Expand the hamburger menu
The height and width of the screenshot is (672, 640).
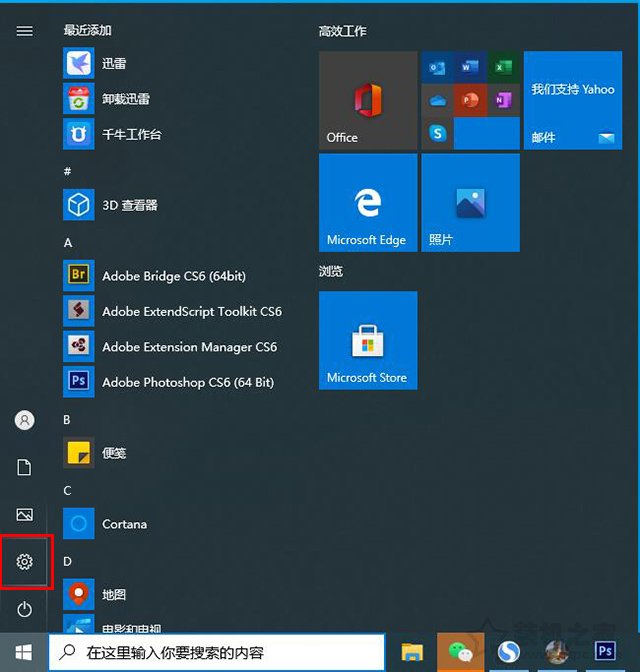[x=25, y=31]
